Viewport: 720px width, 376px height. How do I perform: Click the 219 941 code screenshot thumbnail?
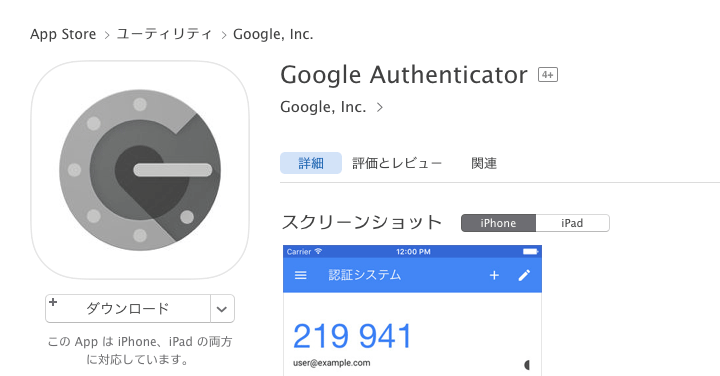click(412, 311)
